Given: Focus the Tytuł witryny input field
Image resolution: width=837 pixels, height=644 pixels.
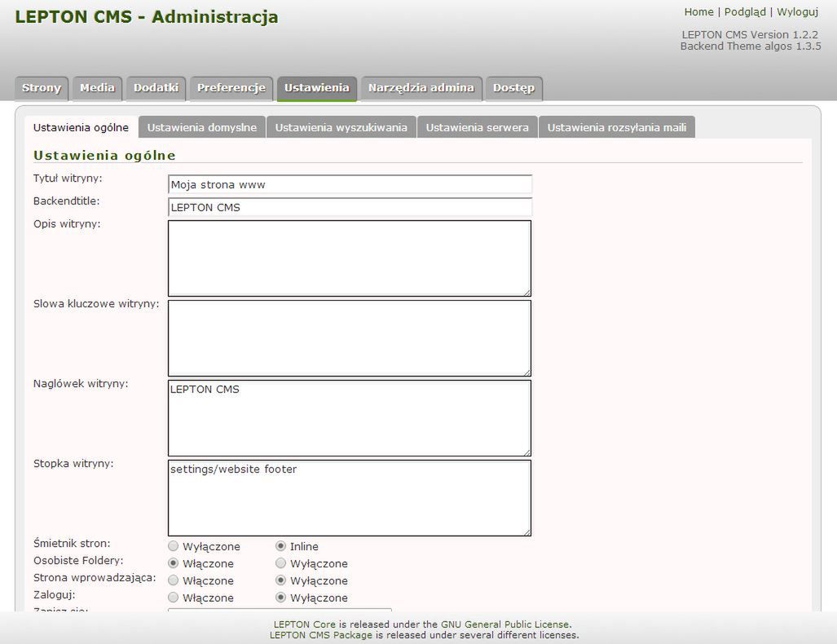Looking at the screenshot, I should pyautogui.click(x=350, y=185).
